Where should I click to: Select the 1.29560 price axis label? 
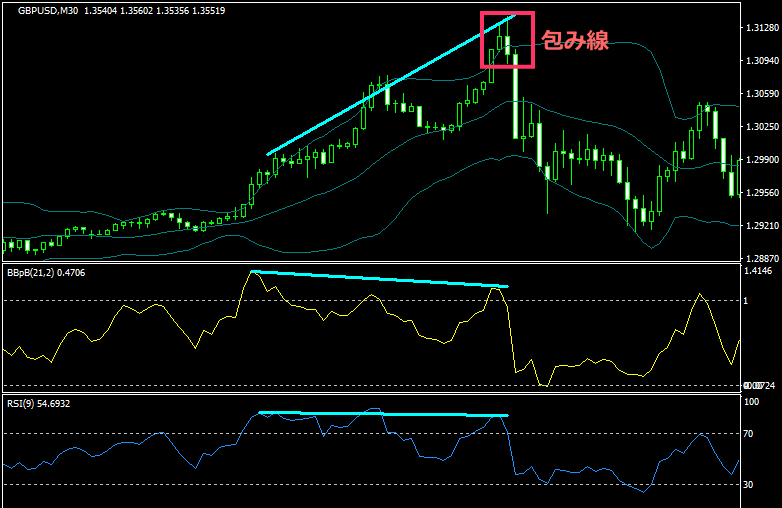pos(762,192)
